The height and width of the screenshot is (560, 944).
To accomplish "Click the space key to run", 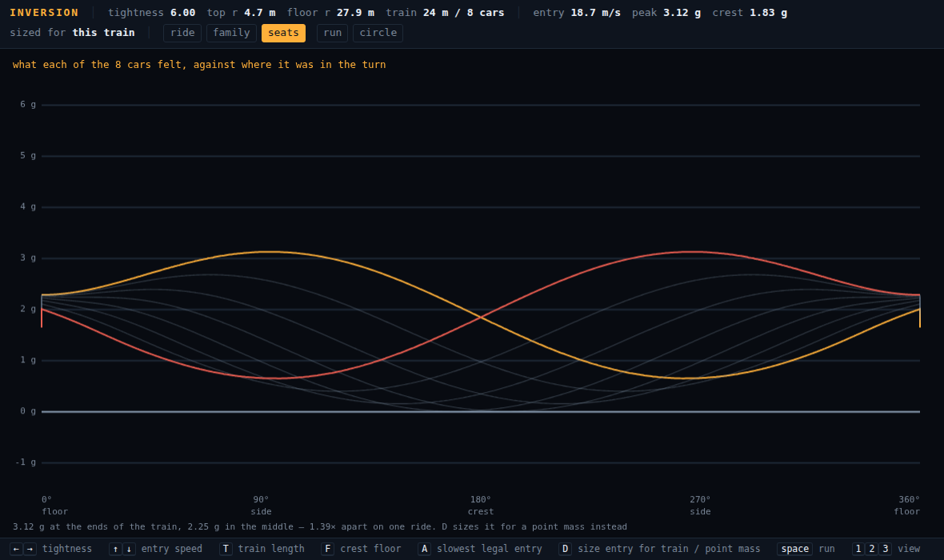I will [x=794, y=549].
